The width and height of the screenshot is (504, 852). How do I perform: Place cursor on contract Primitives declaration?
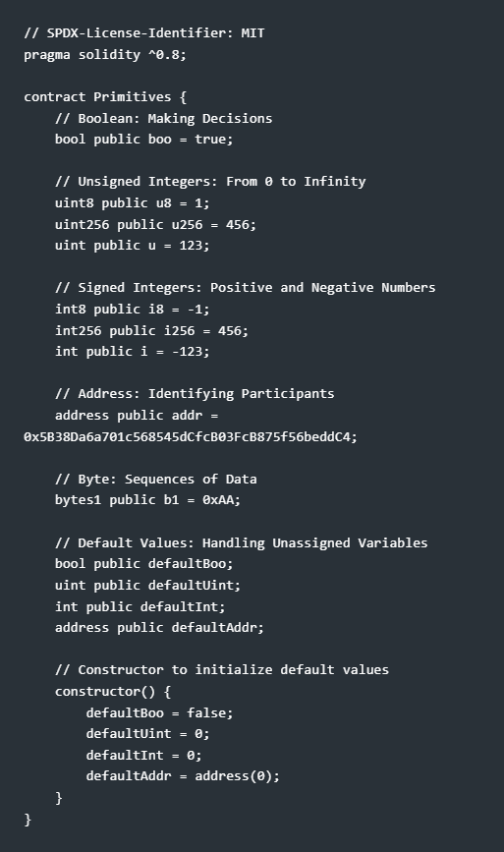tap(105, 96)
